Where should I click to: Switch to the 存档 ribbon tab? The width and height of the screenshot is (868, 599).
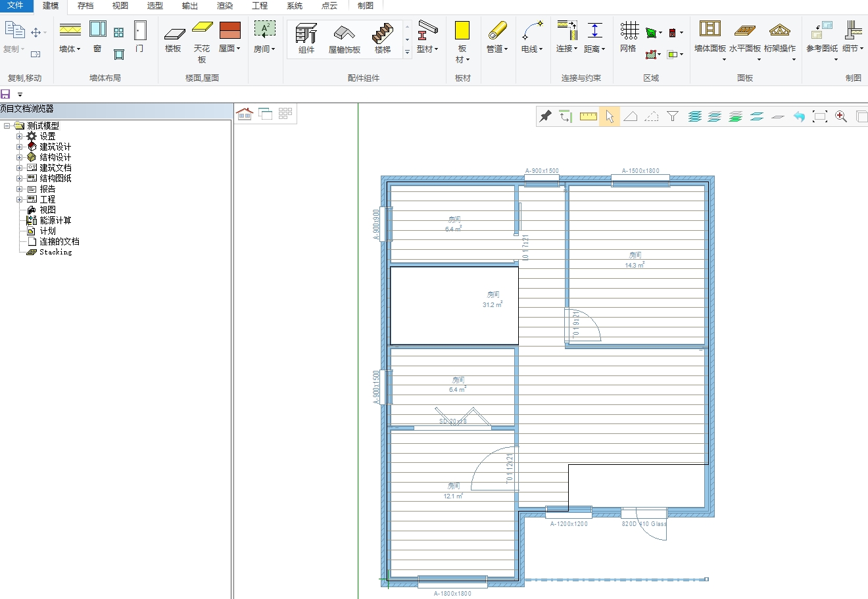85,6
